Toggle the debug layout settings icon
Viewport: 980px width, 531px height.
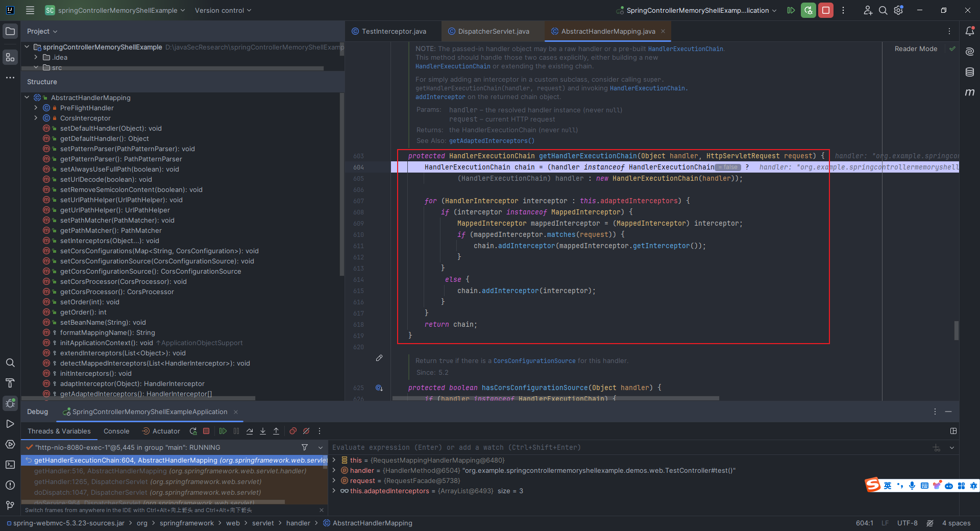[953, 431]
